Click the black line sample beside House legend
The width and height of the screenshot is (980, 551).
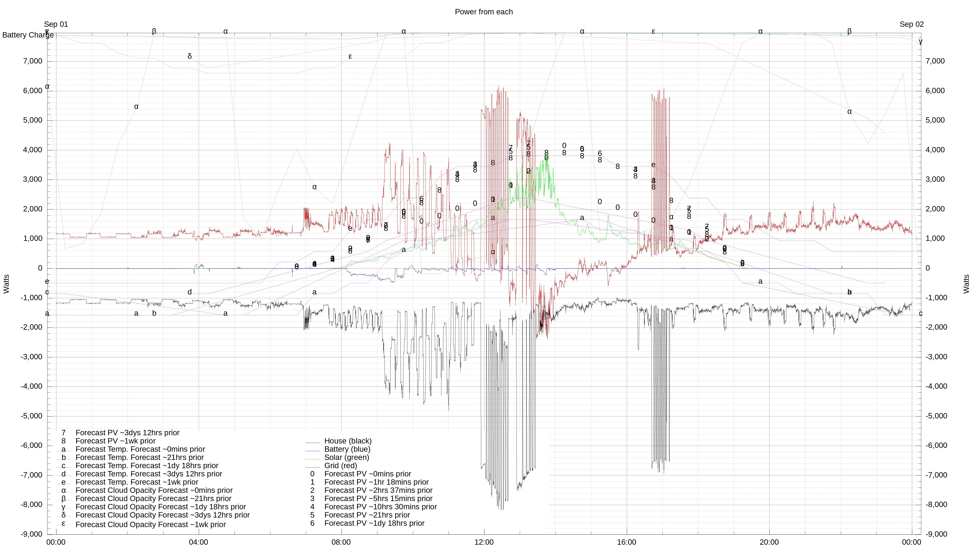[x=312, y=443]
